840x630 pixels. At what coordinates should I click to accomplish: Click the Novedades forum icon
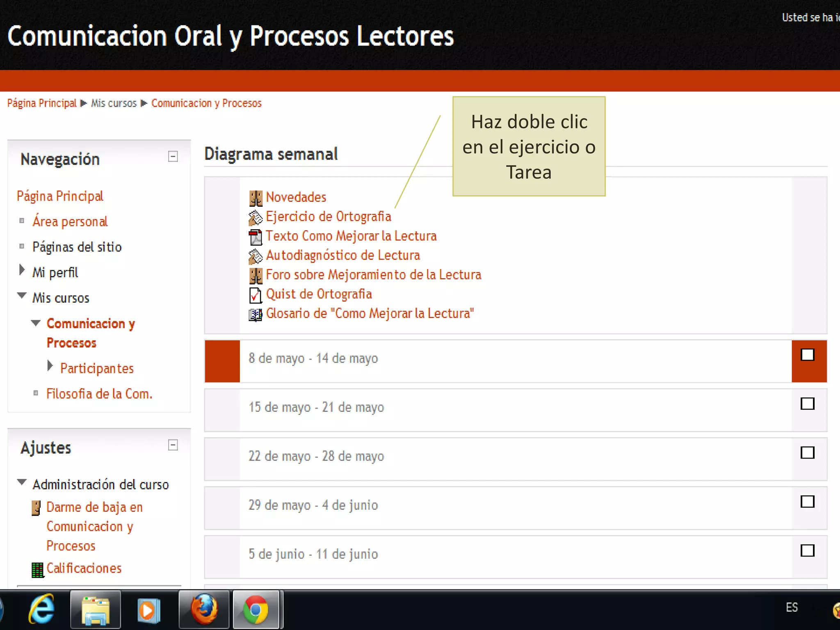point(256,198)
